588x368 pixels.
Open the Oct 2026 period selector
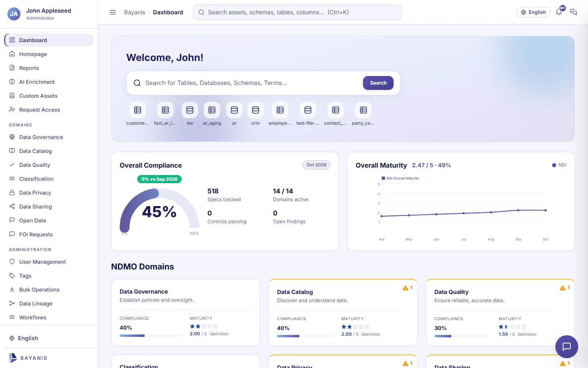[316, 165]
